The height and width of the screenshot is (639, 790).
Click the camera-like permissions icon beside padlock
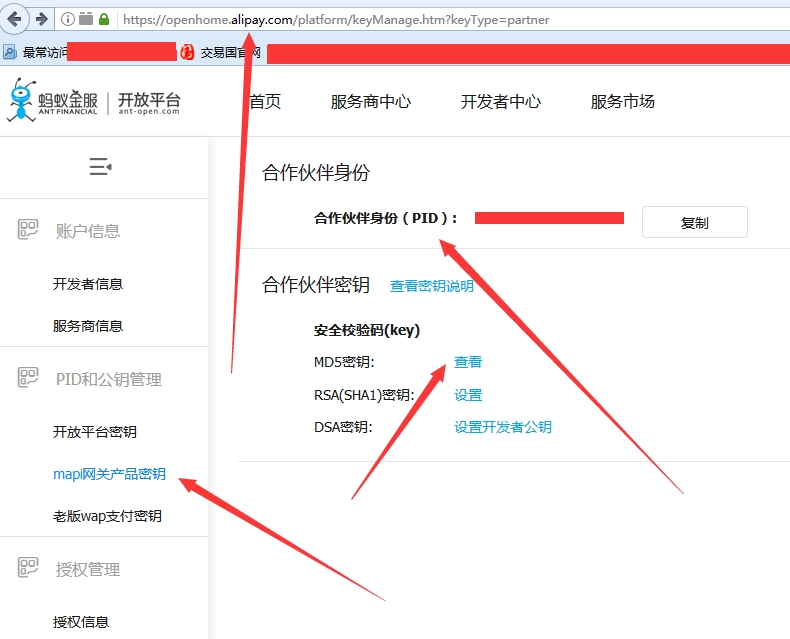pos(86,19)
